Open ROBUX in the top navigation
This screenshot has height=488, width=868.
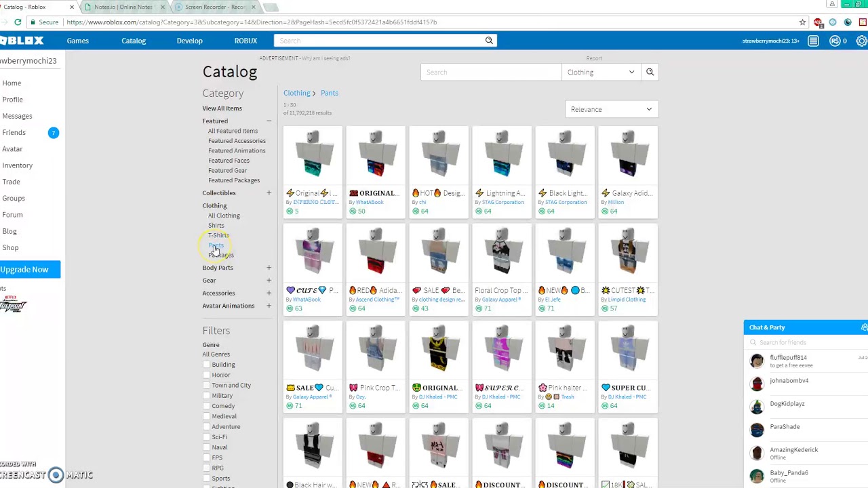coord(245,41)
